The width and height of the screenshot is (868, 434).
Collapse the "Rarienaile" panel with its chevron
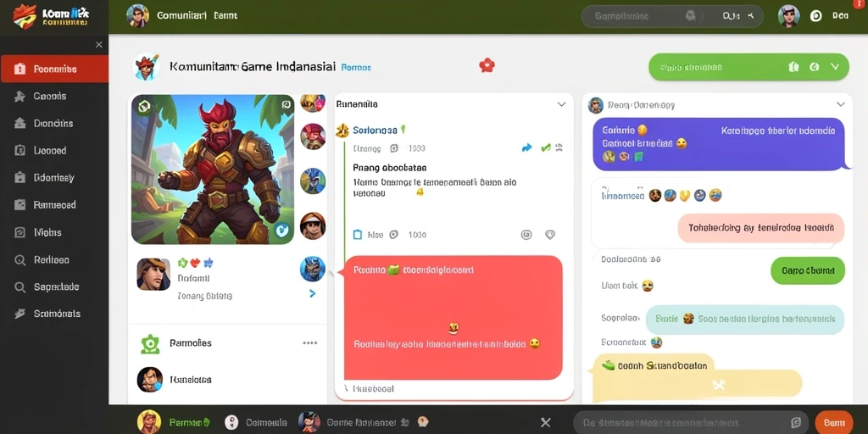[x=561, y=104]
